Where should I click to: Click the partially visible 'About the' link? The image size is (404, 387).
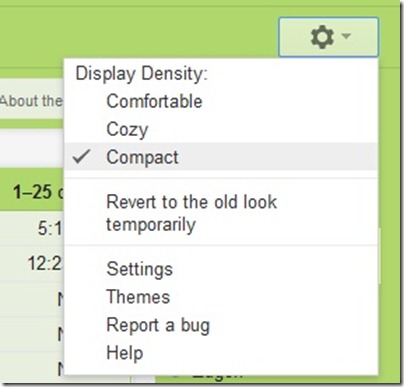click(31, 101)
